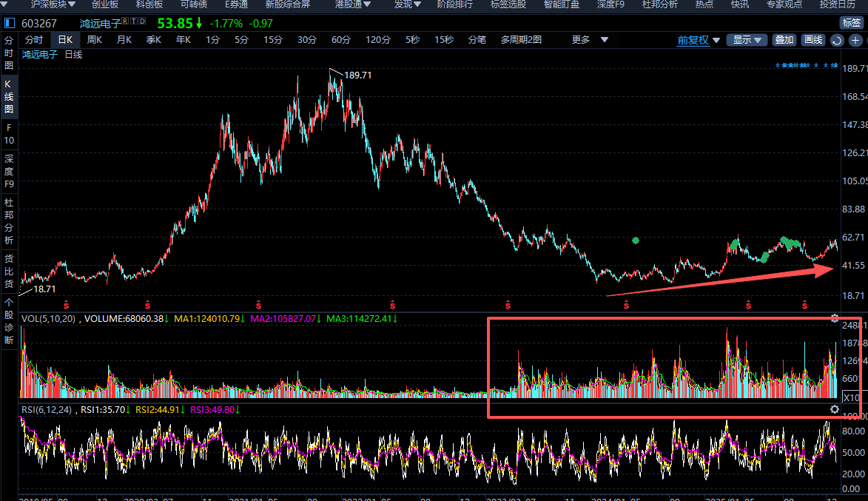Image resolution: width=868 pixels, height=501 pixels.
Task: Open 标签选股 from top menu
Action: 508,4
